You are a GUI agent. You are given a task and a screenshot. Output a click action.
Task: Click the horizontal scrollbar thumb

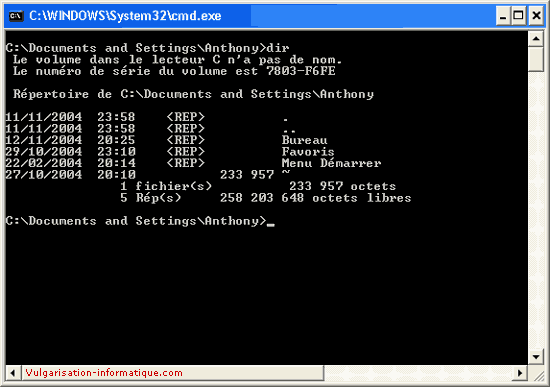pyautogui.click(x=173, y=373)
